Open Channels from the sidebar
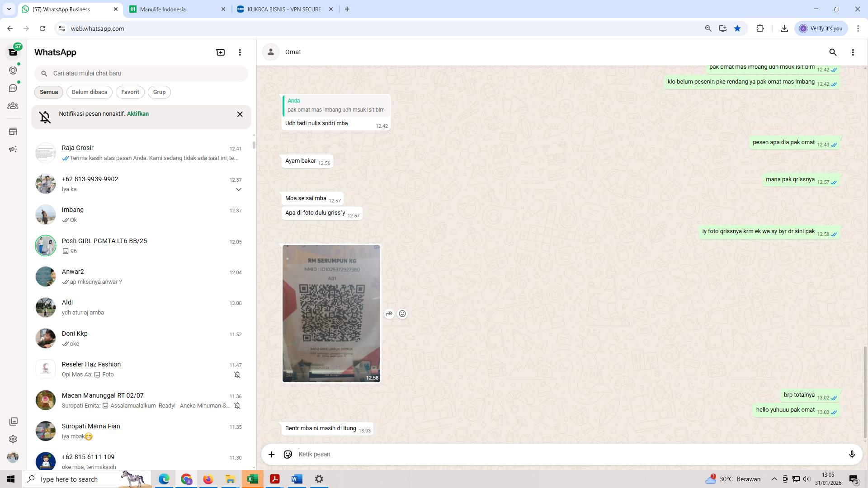 13,88
